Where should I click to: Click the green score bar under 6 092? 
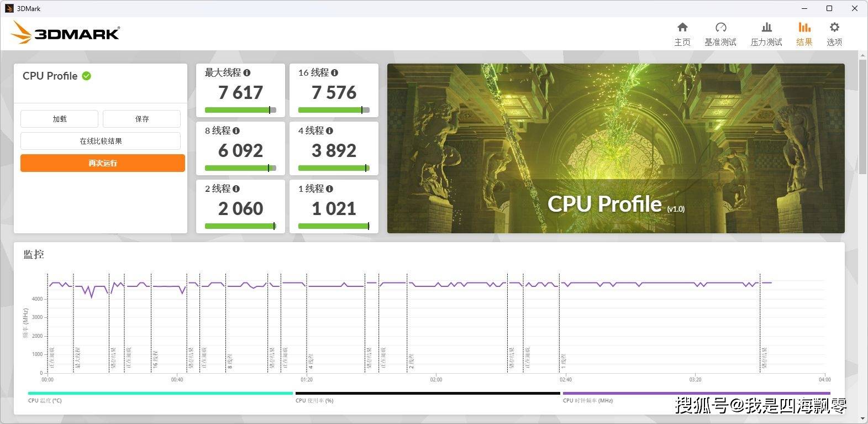click(240, 168)
